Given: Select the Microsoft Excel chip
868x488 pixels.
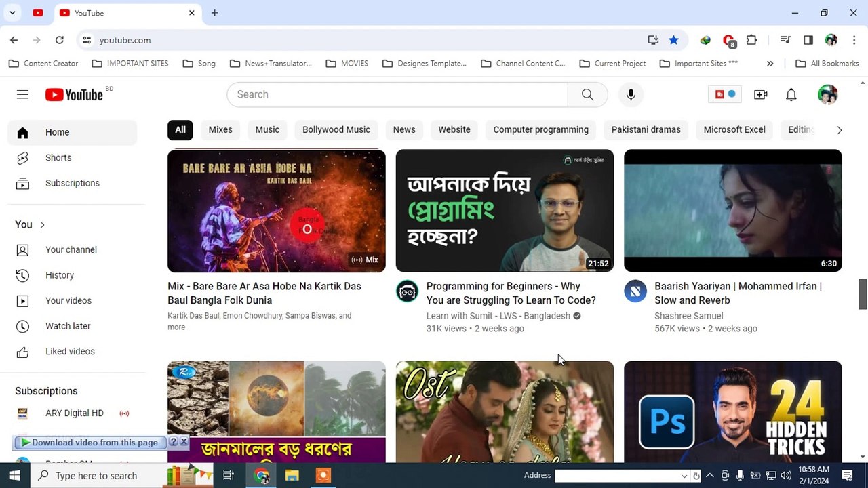Looking at the screenshot, I should (734, 129).
